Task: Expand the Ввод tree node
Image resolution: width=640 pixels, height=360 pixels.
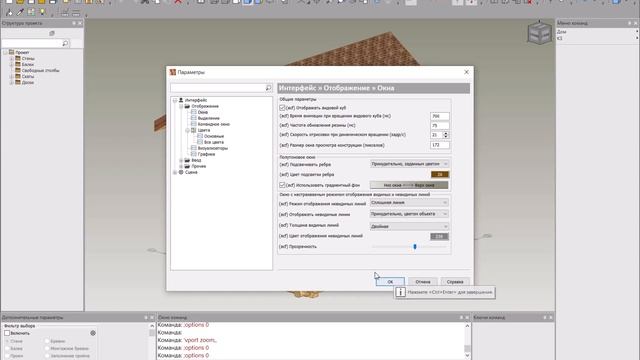Action: coord(181,160)
